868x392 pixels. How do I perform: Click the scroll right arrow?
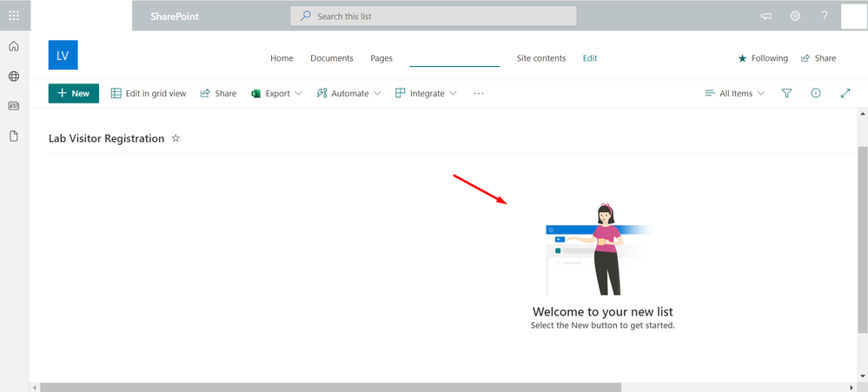851,388
